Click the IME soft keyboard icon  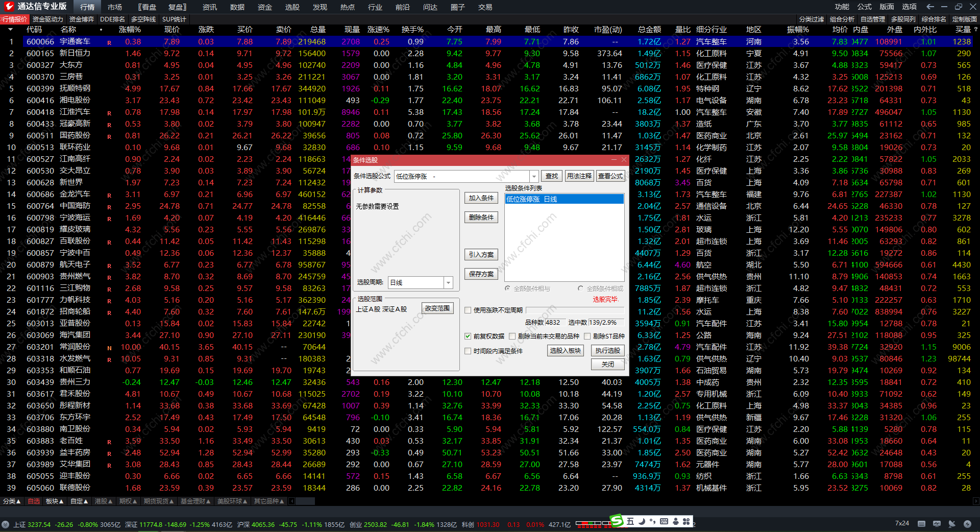coord(664,521)
